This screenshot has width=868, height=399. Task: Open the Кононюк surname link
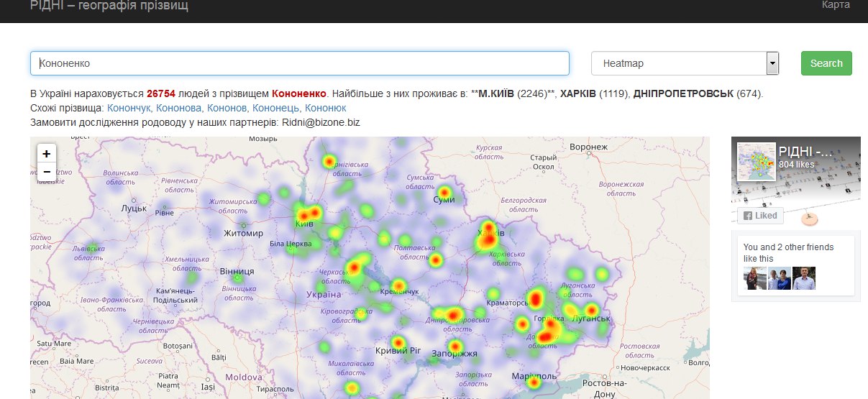pyautogui.click(x=325, y=108)
